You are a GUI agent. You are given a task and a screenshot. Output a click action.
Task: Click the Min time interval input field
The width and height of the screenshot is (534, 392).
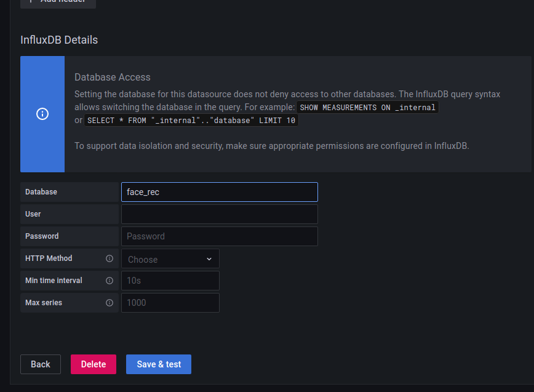pyautogui.click(x=170, y=281)
